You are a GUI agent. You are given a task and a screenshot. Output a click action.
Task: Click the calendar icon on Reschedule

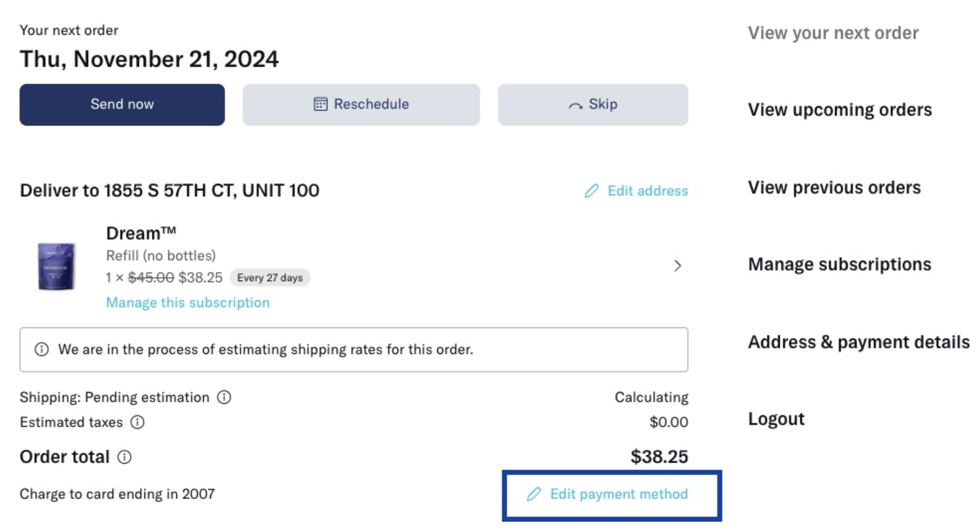coord(320,104)
